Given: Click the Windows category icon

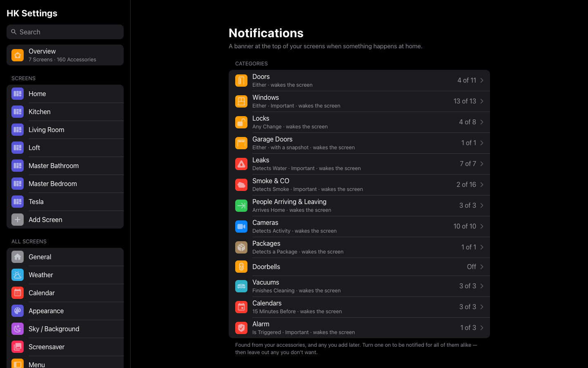Looking at the screenshot, I should [x=241, y=101].
